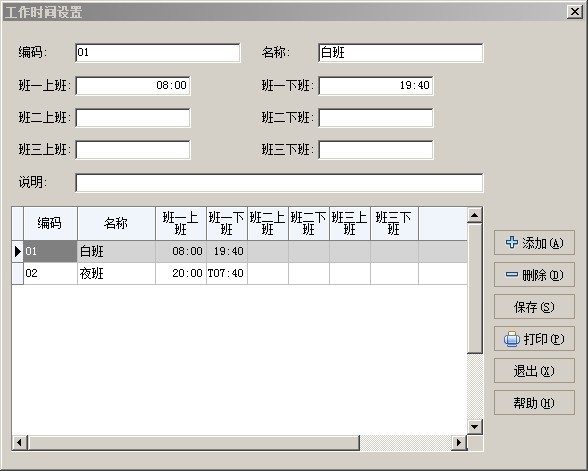This screenshot has width=588, height=471.
Task: Print the list using 打印(P)
Action: click(x=534, y=339)
